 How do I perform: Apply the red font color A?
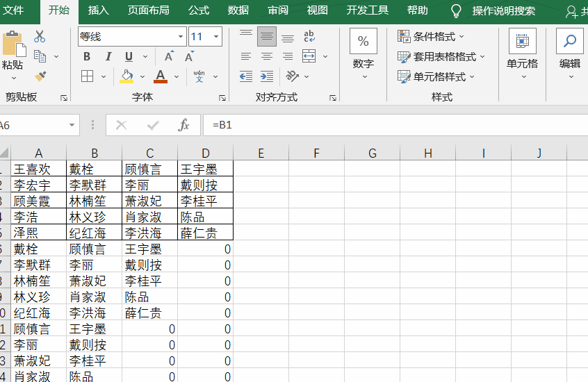point(161,76)
